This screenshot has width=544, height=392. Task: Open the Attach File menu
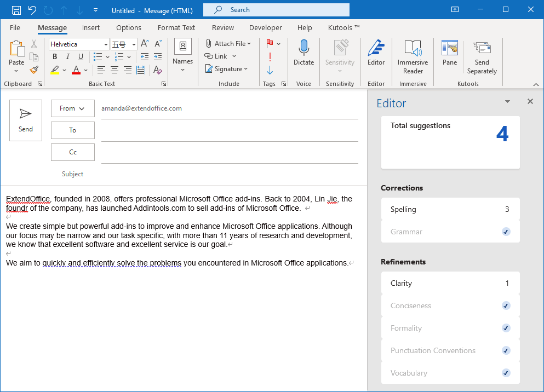[x=228, y=44]
